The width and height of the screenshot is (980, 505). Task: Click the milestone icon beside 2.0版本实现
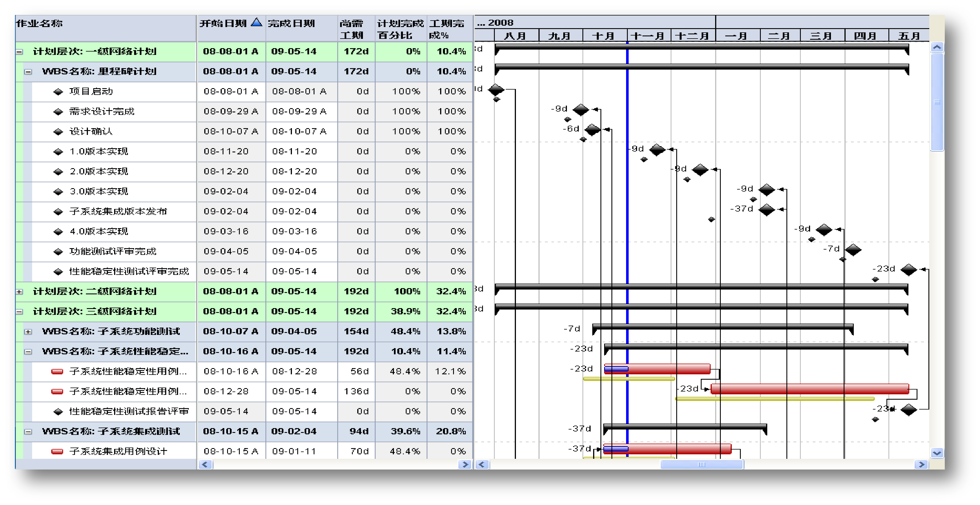pyautogui.click(x=58, y=172)
